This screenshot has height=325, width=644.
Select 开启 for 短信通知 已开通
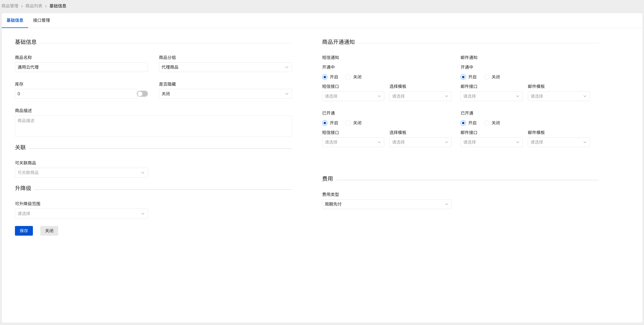[x=330, y=123]
